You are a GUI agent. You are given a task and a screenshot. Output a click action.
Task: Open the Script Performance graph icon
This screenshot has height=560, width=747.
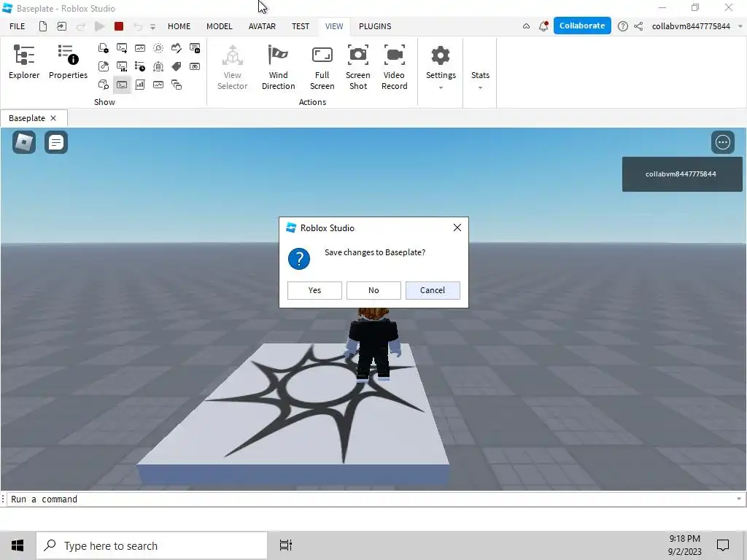pyautogui.click(x=140, y=48)
